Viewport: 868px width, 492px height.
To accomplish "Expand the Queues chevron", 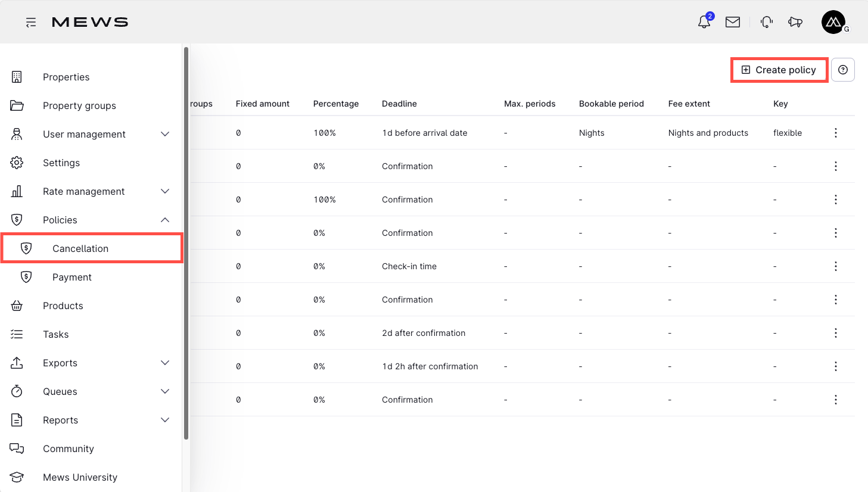I will [x=165, y=391].
